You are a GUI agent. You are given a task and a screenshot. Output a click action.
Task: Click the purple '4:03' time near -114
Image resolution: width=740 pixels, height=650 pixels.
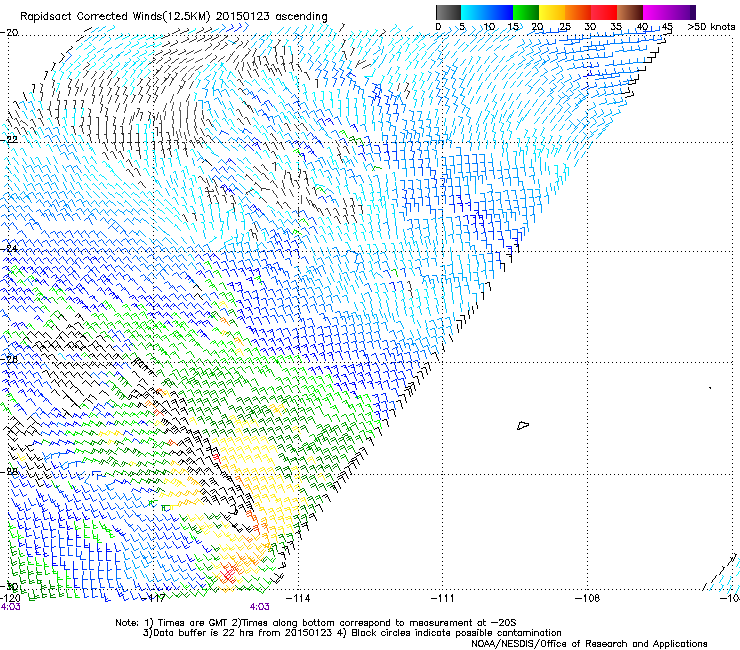[x=260, y=607]
